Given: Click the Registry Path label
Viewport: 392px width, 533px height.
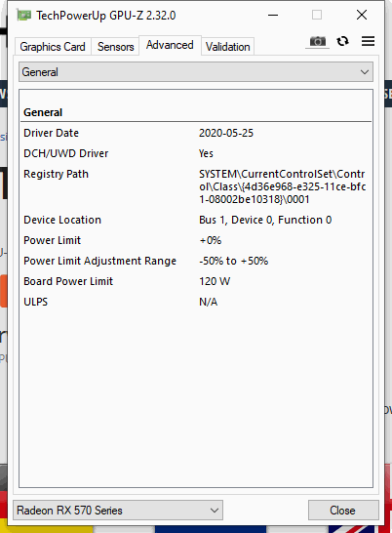Looking at the screenshot, I should (56, 174).
